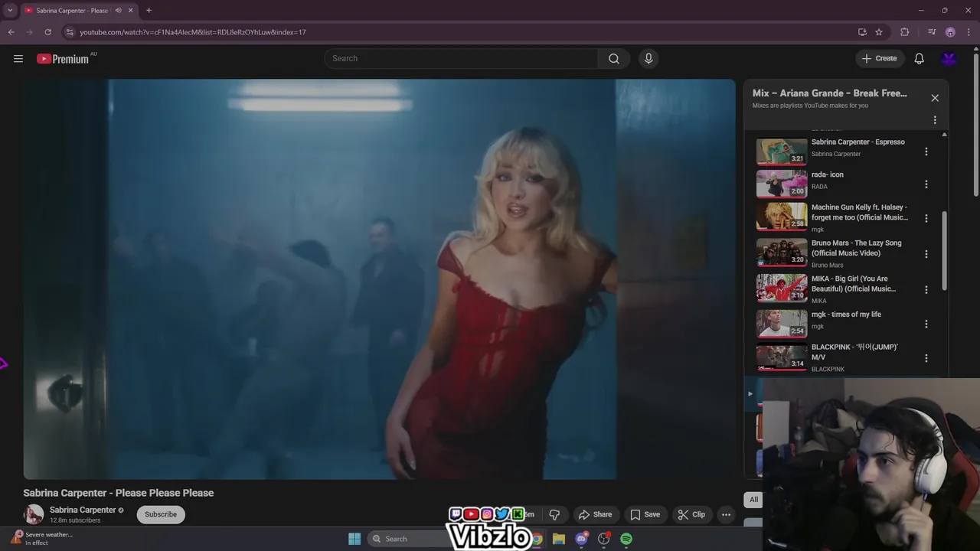Go to YouTube Premium home logo
This screenshot has height=551, width=980.
[63, 59]
